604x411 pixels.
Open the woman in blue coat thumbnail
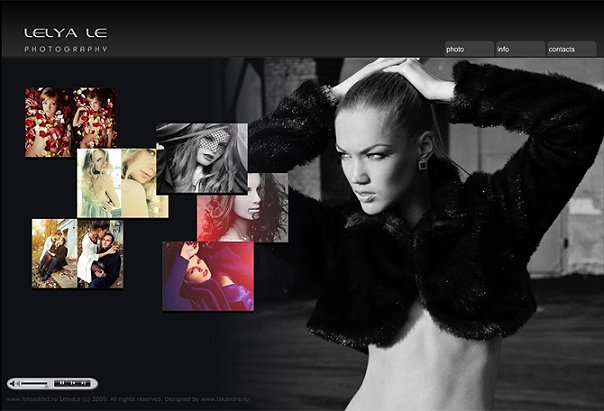(x=207, y=276)
